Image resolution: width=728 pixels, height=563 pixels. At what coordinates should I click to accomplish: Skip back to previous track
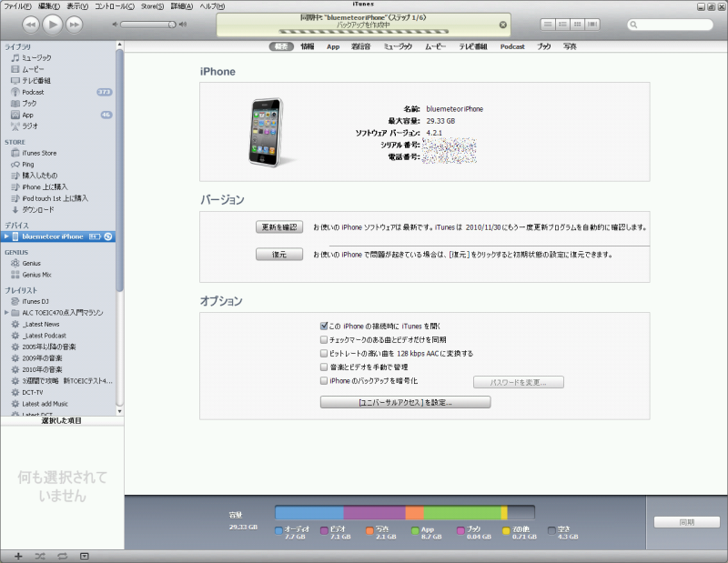pos(31,25)
